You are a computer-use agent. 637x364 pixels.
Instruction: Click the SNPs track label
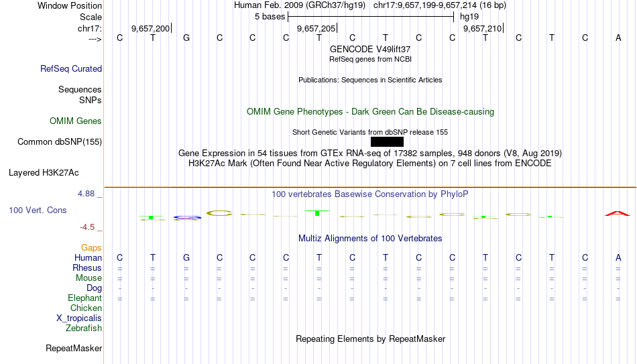(91, 100)
